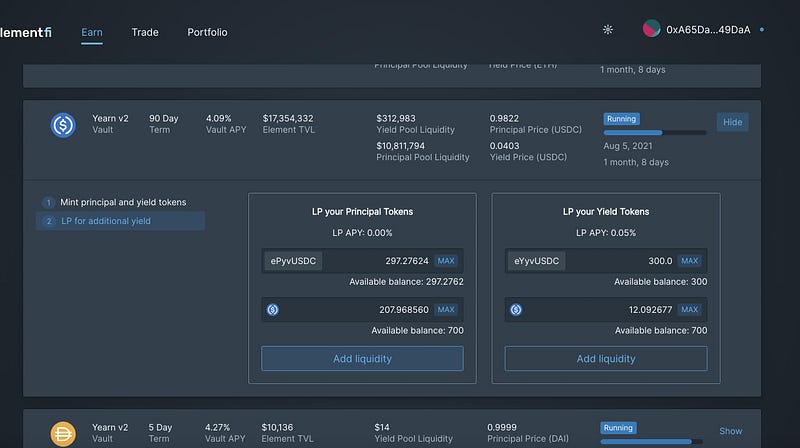Select step LP for additional yield
Viewport: 800px width, 448px height.
[120, 221]
